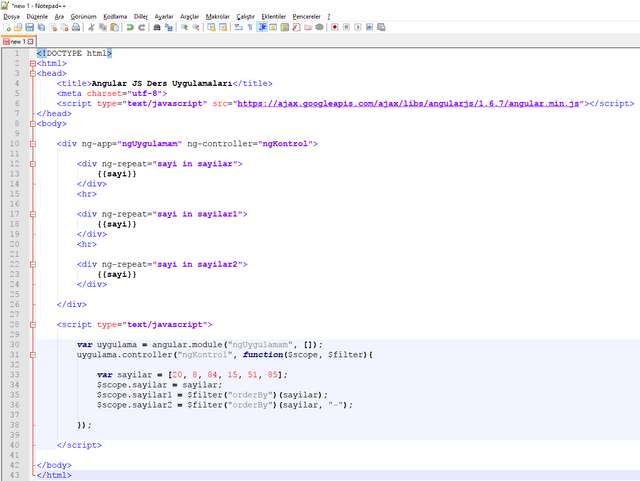Save the current file
The width and height of the screenshot is (640, 481).
click(x=29, y=27)
